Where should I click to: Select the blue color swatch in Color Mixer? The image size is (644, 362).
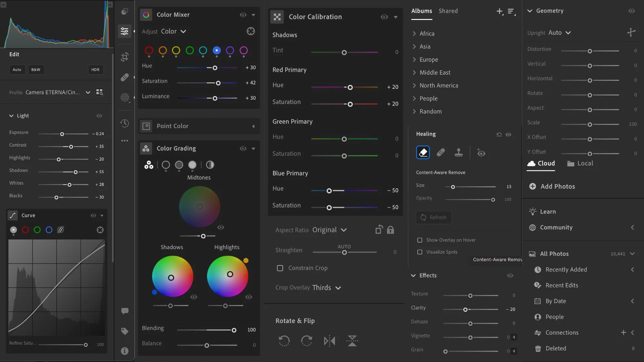(x=216, y=50)
